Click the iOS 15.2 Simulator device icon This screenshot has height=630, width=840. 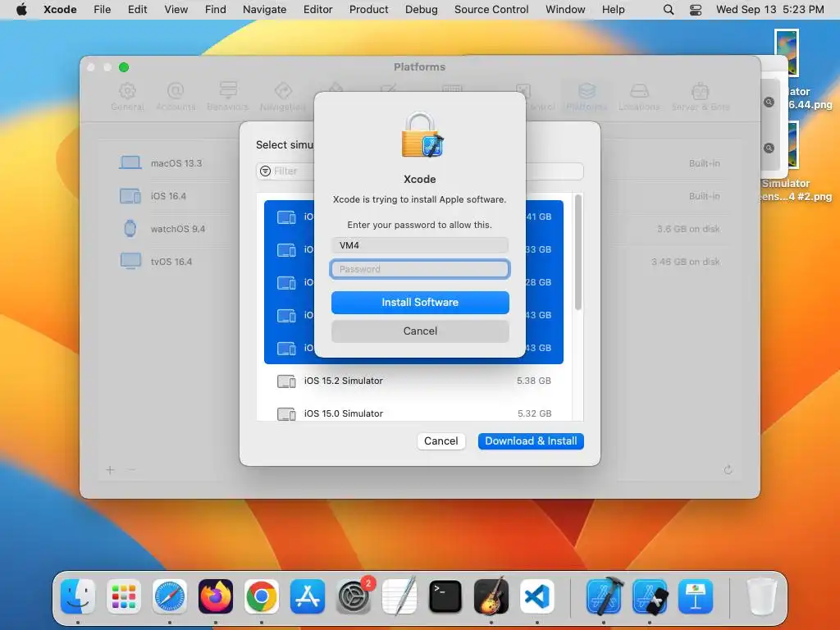coord(286,381)
